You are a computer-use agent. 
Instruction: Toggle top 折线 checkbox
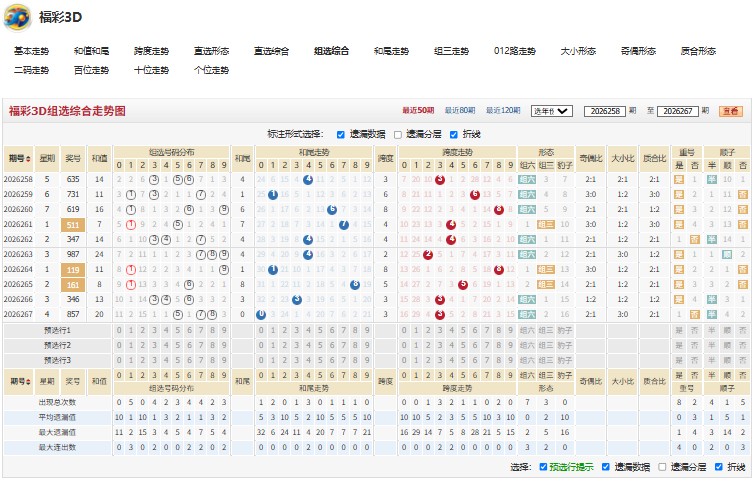[x=453, y=135]
